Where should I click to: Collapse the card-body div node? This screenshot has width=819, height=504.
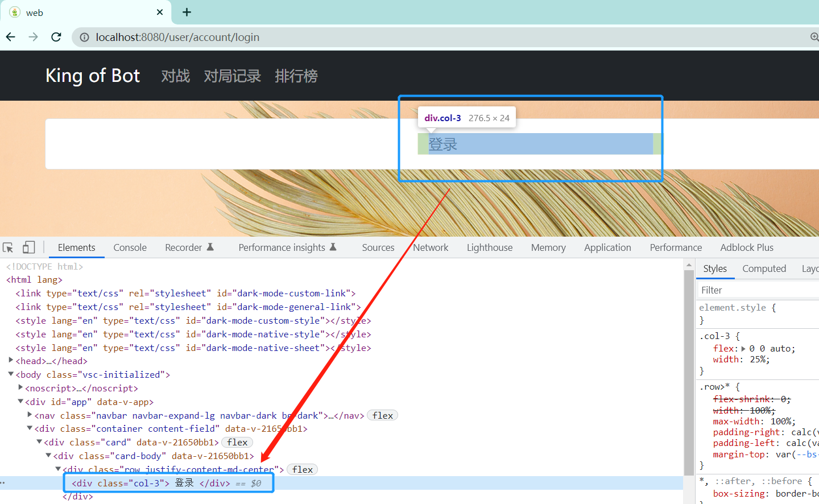click(48, 455)
